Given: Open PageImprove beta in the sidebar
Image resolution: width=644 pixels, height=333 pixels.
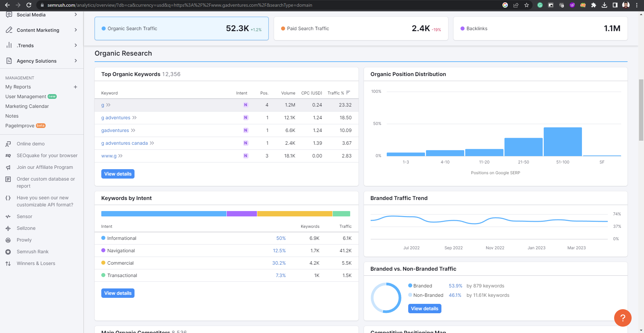Looking at the screenshot, I should point(20,126).
